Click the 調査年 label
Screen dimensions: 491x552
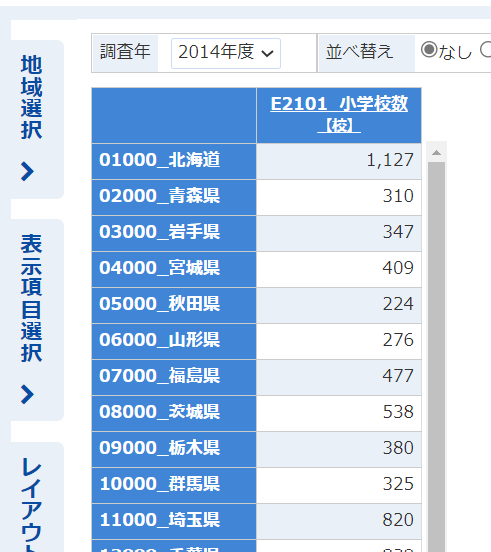125,52
